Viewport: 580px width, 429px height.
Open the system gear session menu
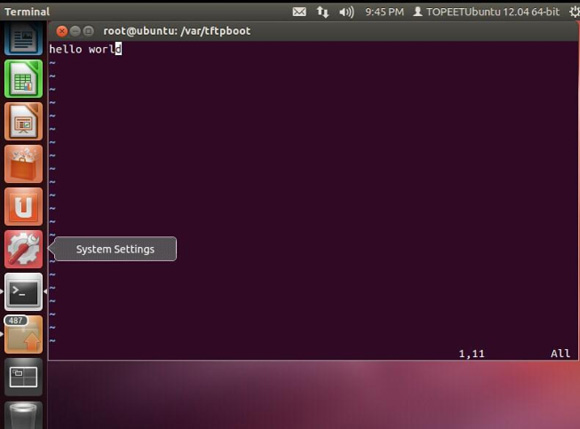[574, 12]
